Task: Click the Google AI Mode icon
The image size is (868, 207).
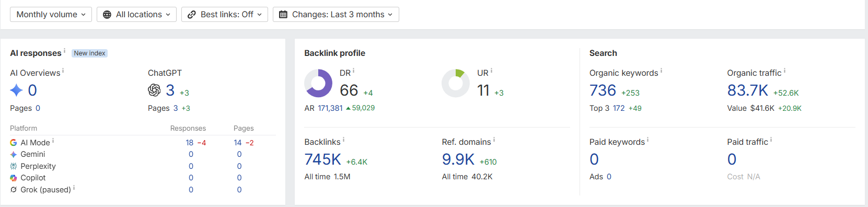Action: [14, 143]
